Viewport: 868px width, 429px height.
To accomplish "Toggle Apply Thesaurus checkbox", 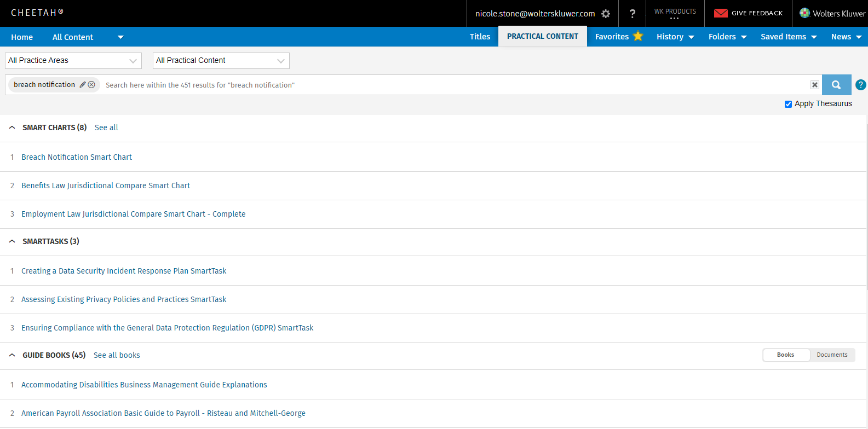I will [x=788, y=104].
